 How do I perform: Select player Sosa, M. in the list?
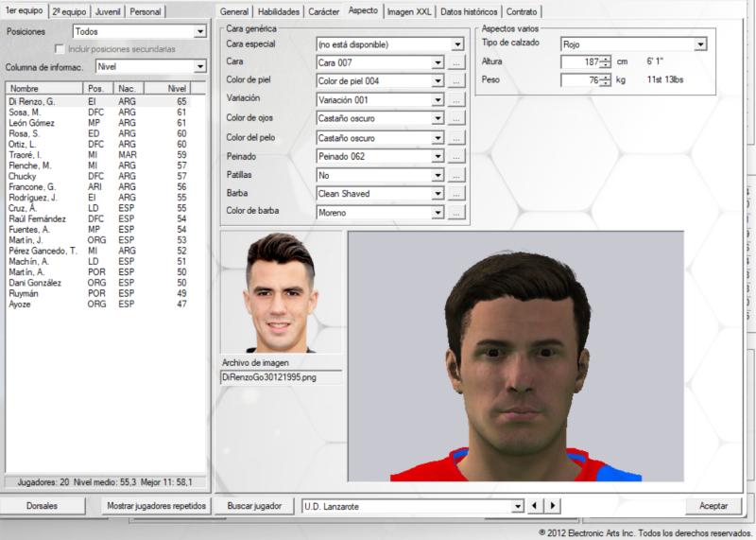pos(98,112)
